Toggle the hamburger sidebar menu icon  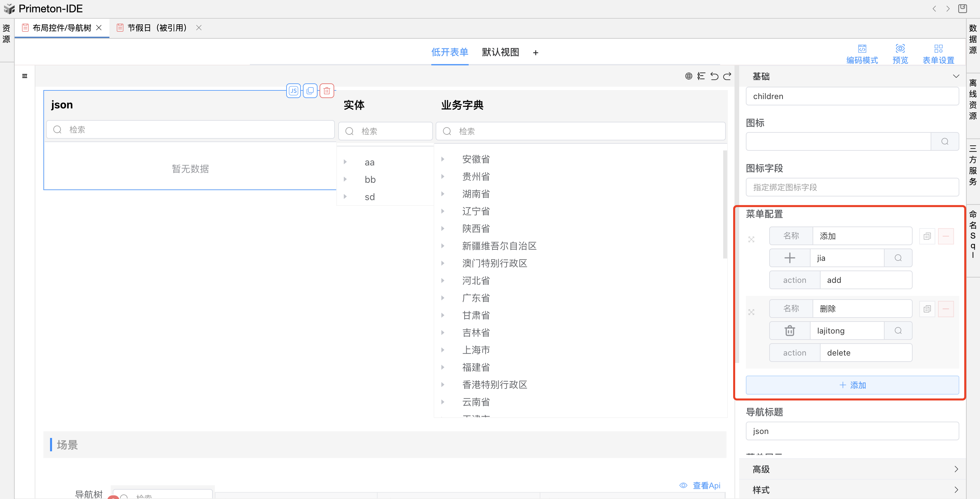click(x=25, y=76)
